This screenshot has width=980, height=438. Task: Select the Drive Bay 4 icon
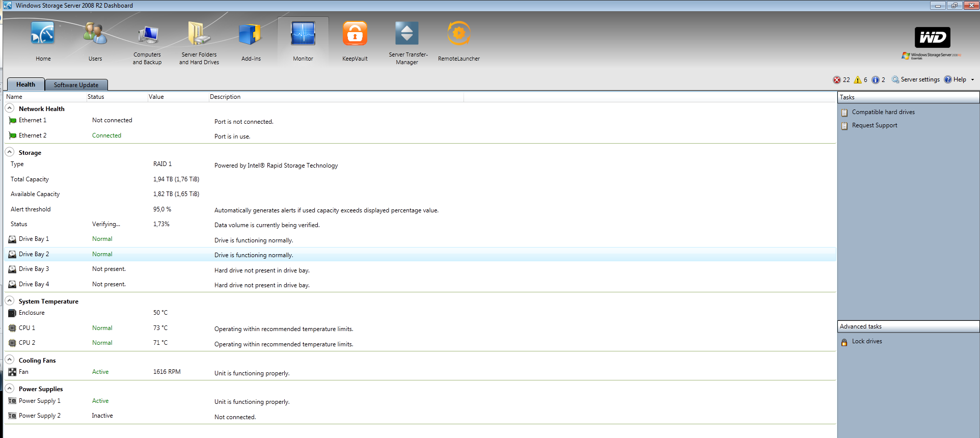click(12, 284)
